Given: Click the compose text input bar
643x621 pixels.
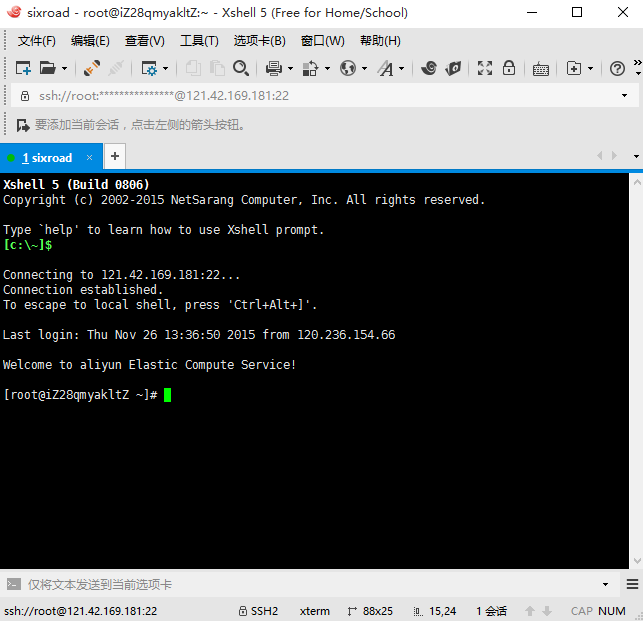Looking at the screenshot, I should 300,584.
